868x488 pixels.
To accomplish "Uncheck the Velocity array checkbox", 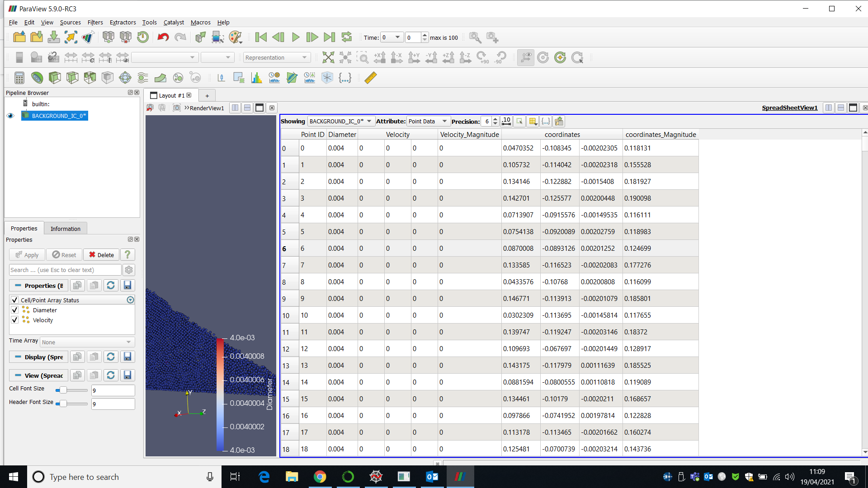I will tap(14, 320).
